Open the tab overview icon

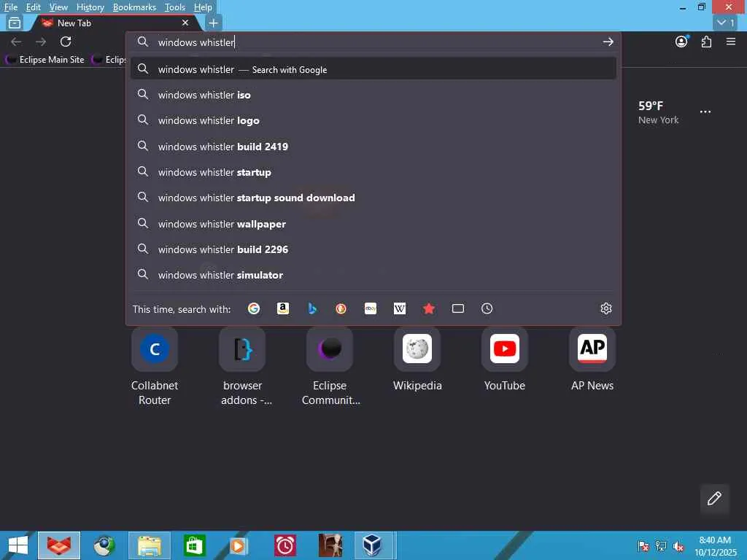tap(15, 23)
